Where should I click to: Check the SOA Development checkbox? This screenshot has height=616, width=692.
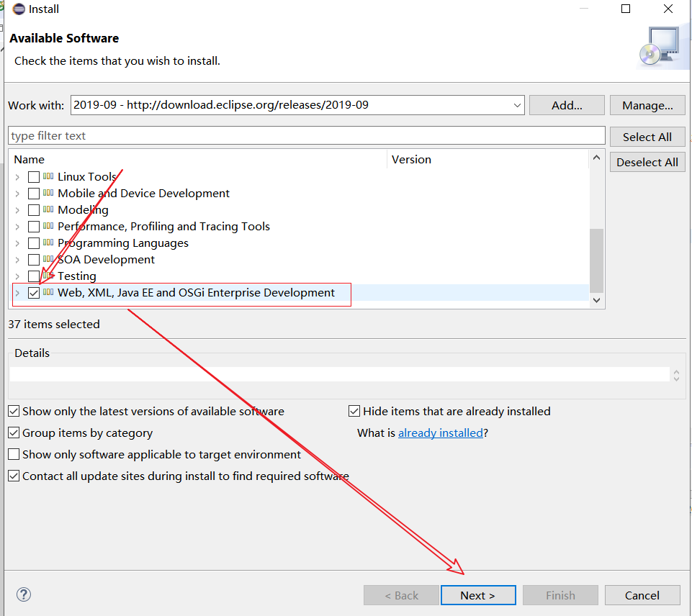[34, 260]
